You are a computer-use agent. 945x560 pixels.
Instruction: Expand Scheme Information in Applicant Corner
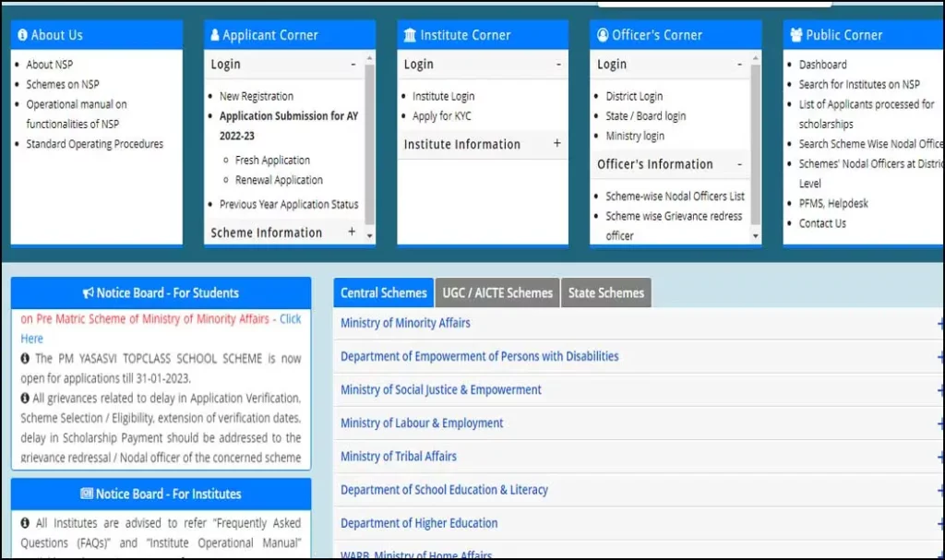pos(352,232)
